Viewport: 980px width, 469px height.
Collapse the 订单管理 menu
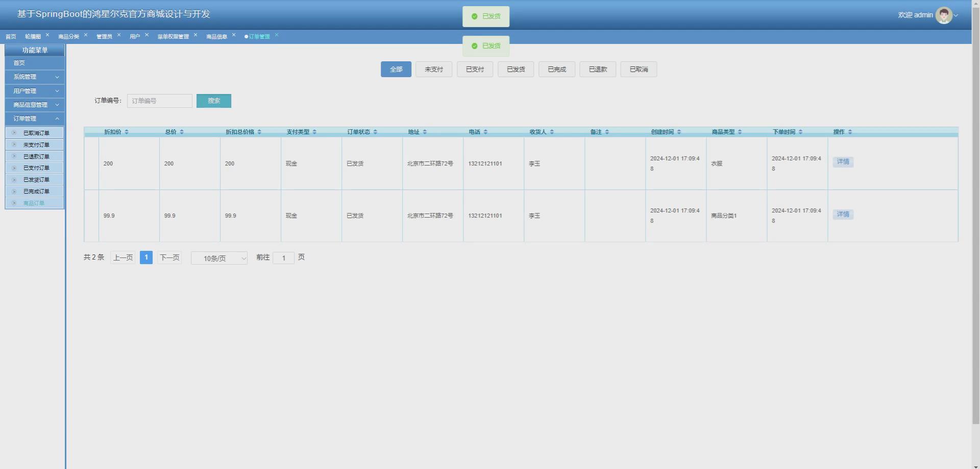click(x=35, y=119)
